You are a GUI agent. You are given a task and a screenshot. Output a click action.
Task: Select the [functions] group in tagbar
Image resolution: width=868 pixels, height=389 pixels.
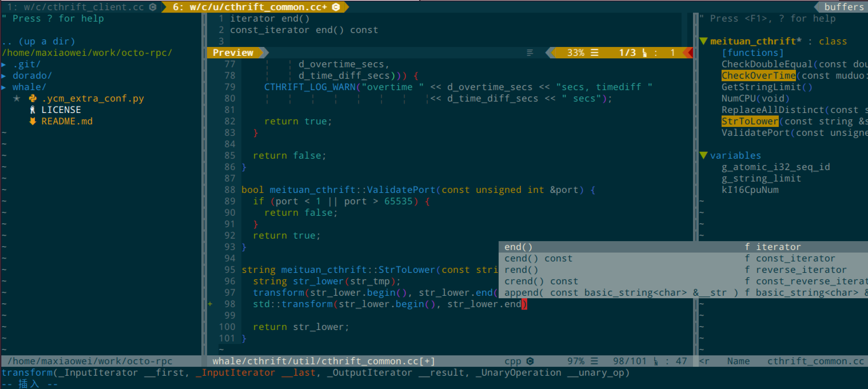point(753,52)
